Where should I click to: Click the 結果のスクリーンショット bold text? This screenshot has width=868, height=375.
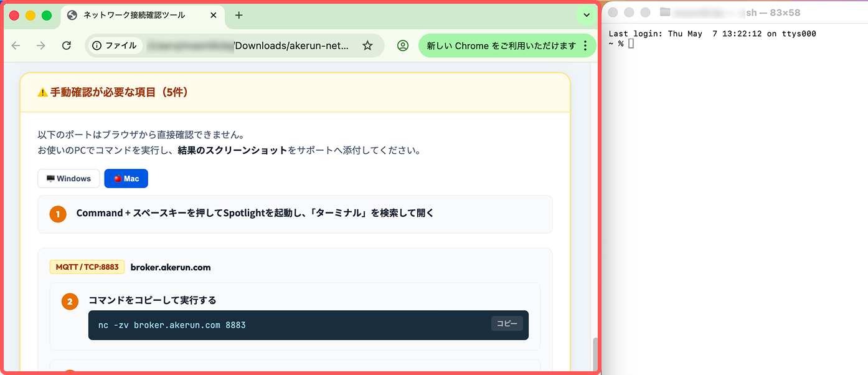[233, 150]
